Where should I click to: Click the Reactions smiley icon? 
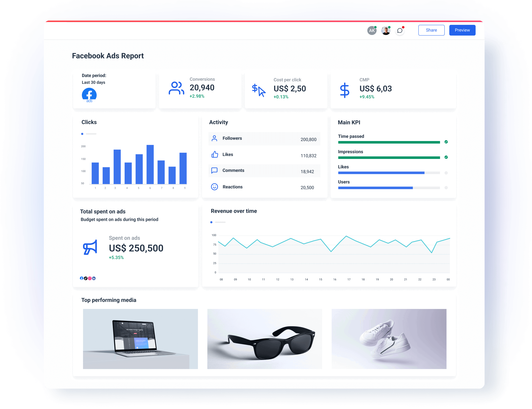[214, 187]
